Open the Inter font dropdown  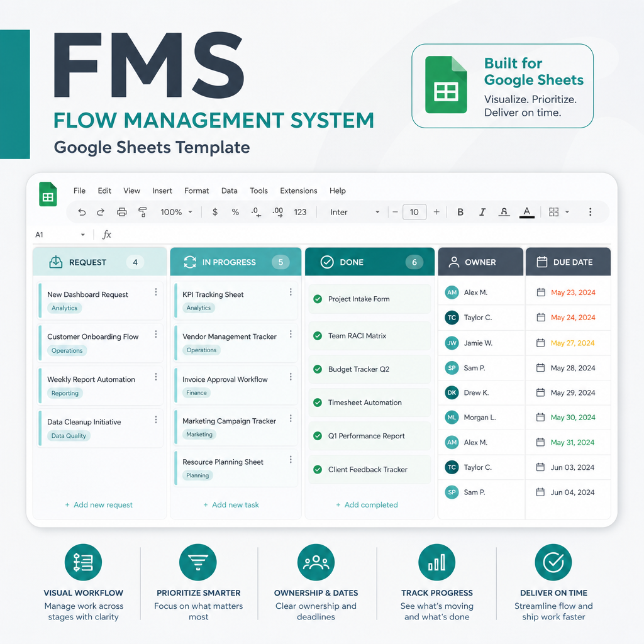pyautogui.click(x=355, y=212)
